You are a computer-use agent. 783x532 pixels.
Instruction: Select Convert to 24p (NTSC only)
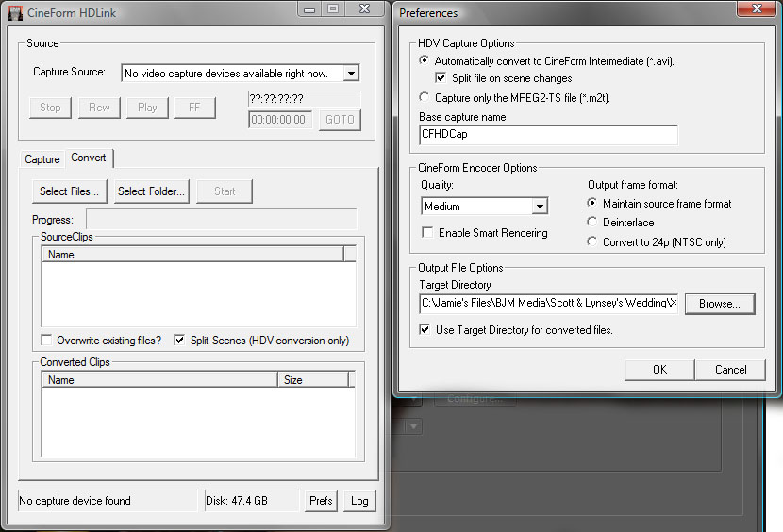(591, 241)
